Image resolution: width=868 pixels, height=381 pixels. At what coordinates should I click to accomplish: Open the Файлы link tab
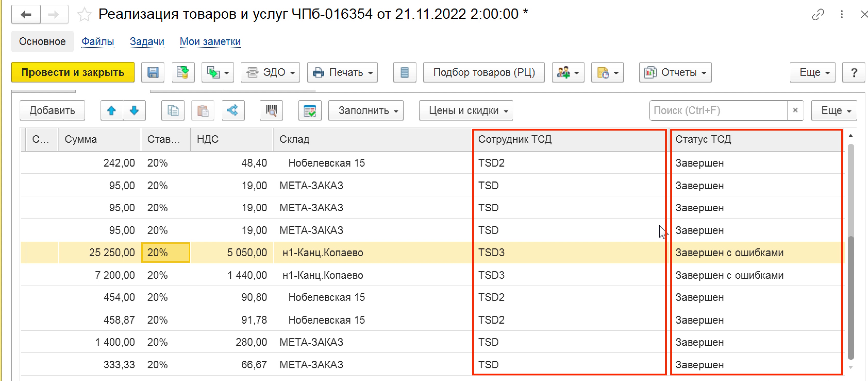[x=98, y=41]
